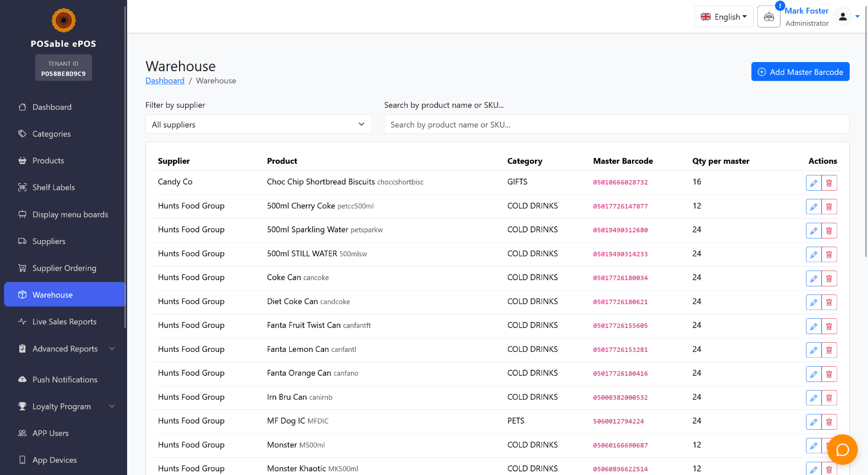Delete the Irn Bru Can master barcode

point(829,398)
